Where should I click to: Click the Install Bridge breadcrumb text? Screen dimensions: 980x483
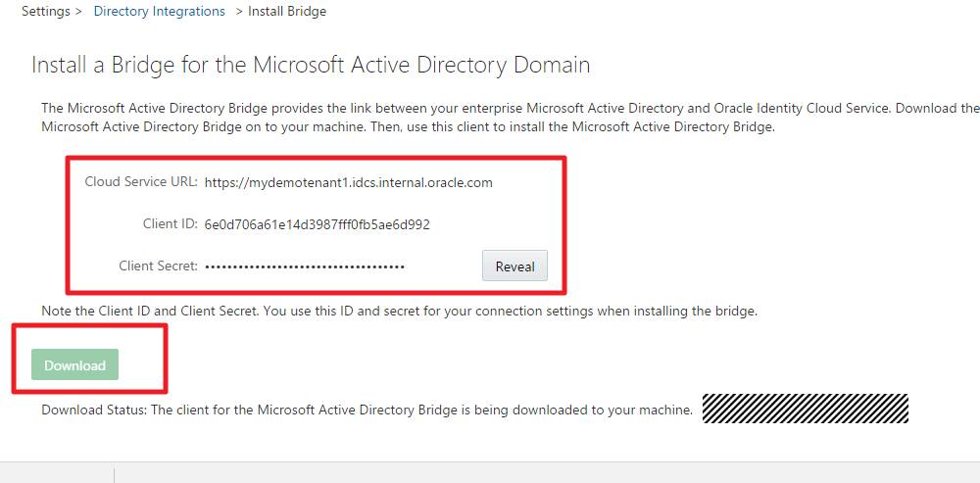pos(287,11)
